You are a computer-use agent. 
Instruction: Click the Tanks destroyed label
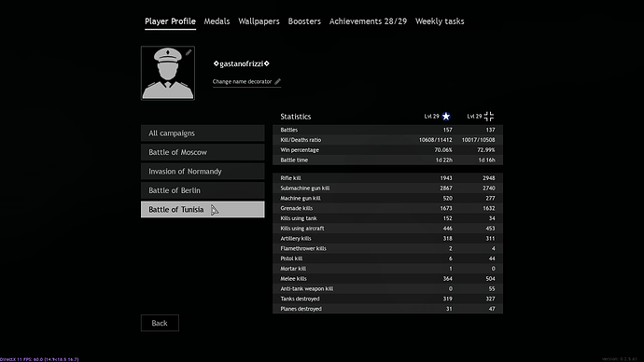click(300, 299)
